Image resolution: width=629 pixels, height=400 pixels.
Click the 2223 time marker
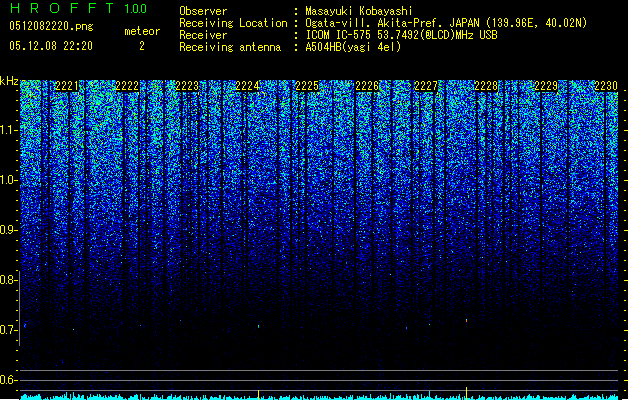187,86
